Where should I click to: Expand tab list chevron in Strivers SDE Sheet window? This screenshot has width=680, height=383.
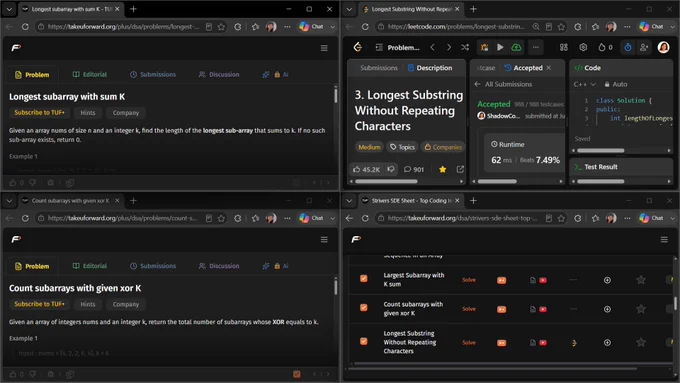[349, 201]
